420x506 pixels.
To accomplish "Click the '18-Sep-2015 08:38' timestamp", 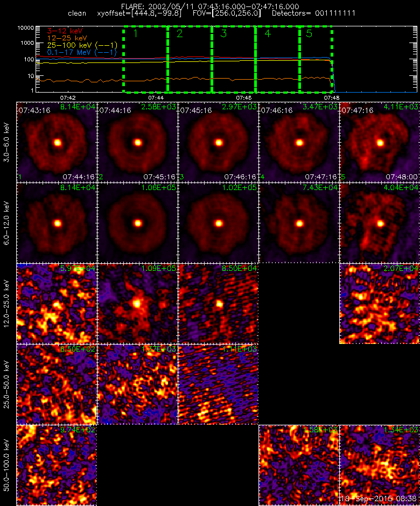I will click(379, 499).
